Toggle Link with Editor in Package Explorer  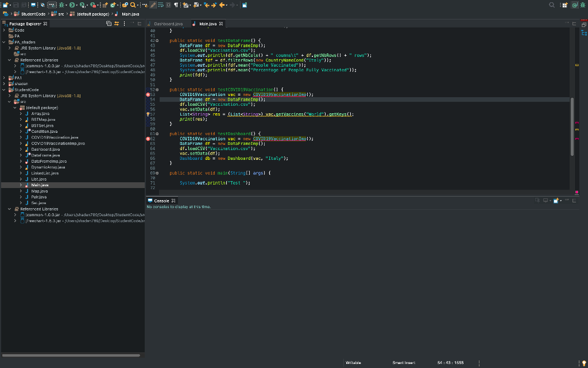click(x=117, y=24)
